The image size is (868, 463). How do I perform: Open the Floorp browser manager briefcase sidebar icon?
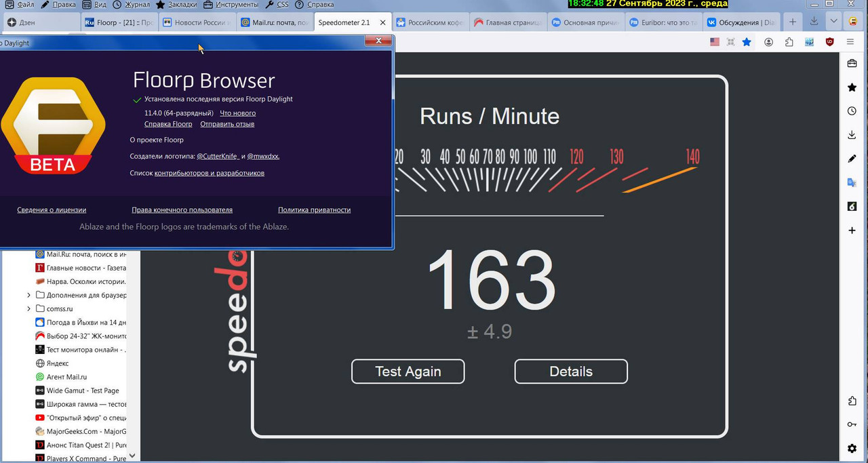[x=852, y=64]
